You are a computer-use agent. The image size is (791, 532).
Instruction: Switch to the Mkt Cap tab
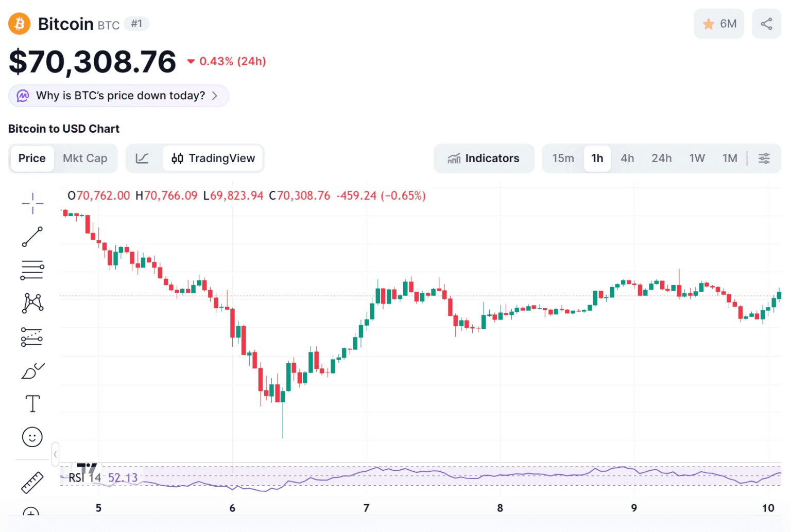[85, 158]
